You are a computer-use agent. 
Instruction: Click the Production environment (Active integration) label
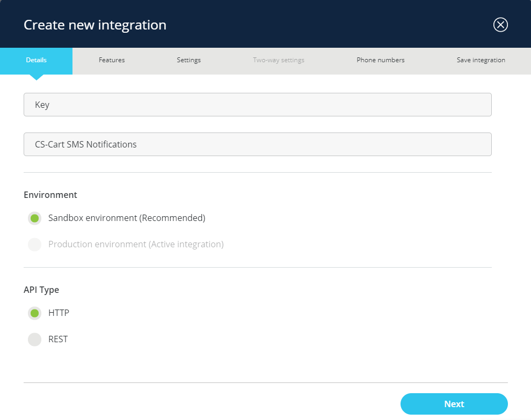pyautogui.click(x=136, y=245)
